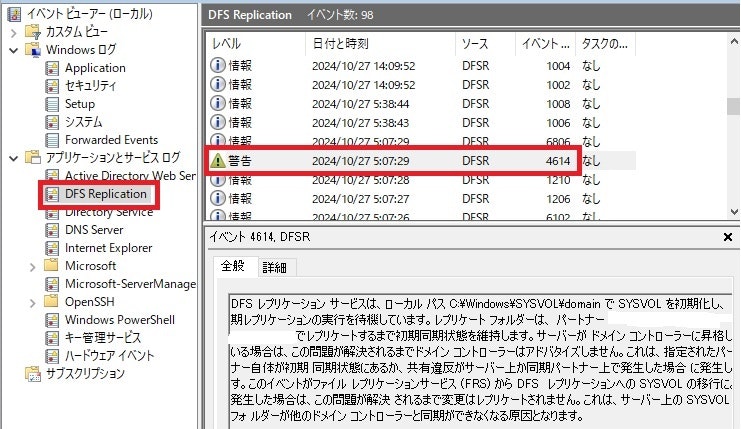Click the なし task cell of event 1002
The height and width of the screenshot is (429, 741).
tap(591, 85)
